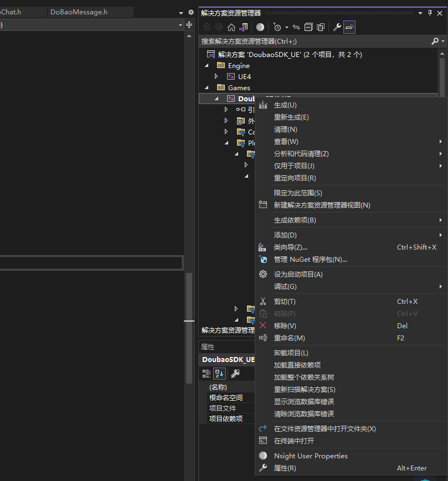This screenshot has height=481, width=448.
Task: Select solution 'DoubaoSDK_UE' root node
Action: (290, 55)
